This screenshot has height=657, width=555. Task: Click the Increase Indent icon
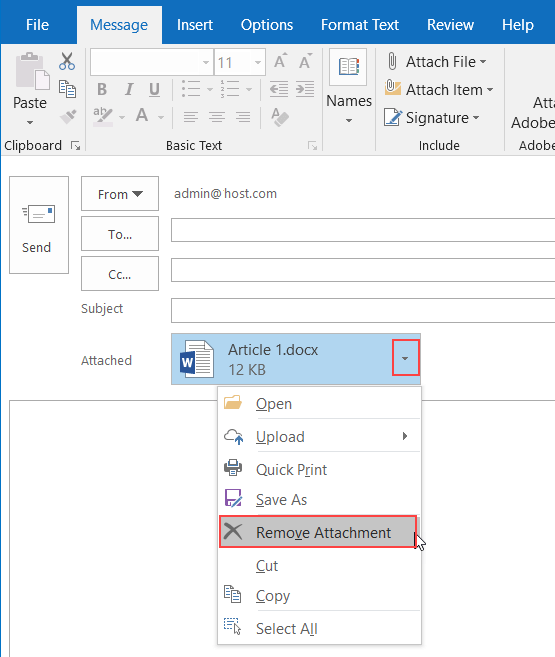305,89
